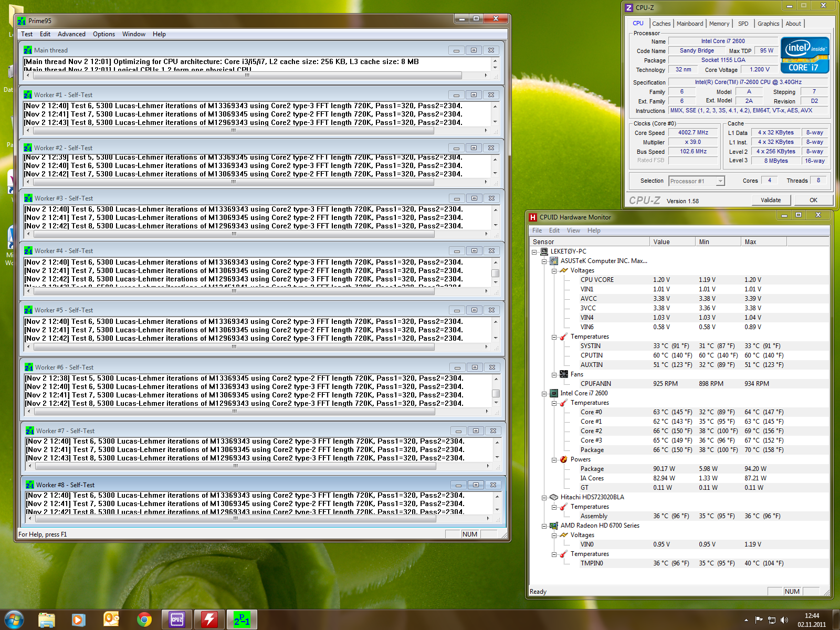
Task: Select the CPU tab in CPU-Z
Action: (638, 23)
